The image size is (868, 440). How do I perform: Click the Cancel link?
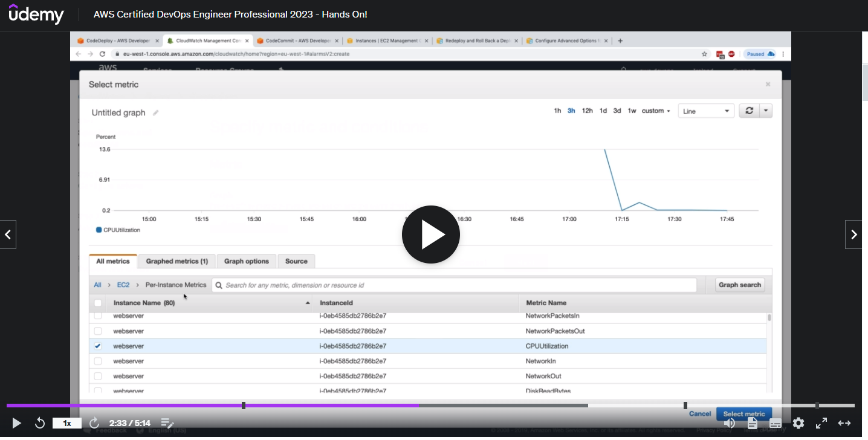700,414
